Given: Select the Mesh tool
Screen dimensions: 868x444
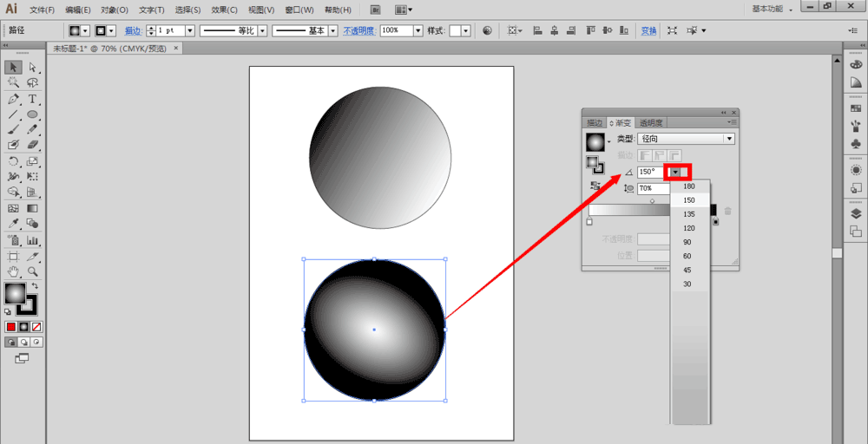Looking at the screenshot, I should tap(13, 208).
